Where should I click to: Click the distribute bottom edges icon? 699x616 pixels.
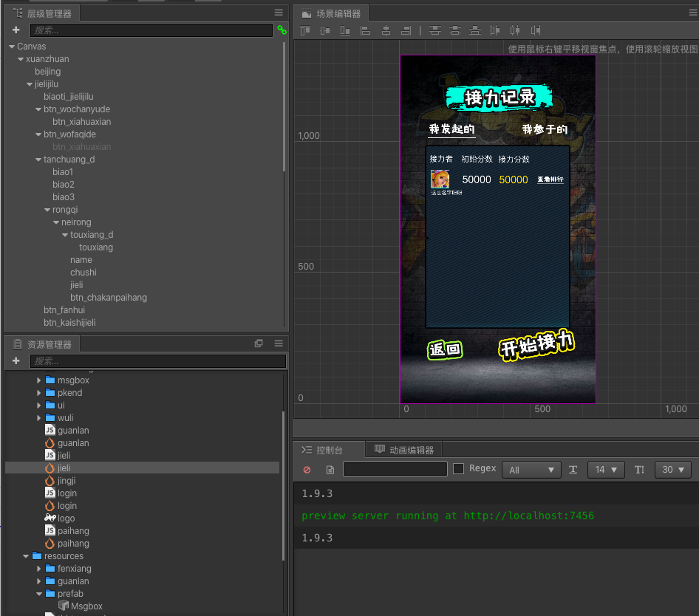pos(475,30)
